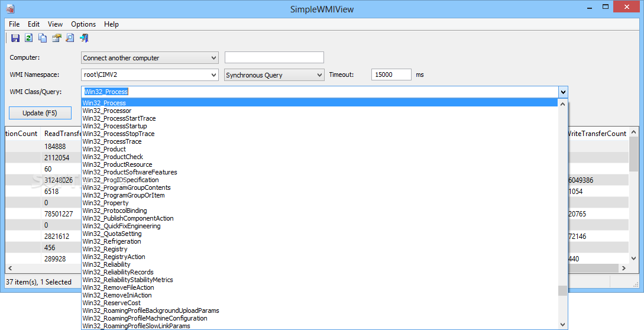Select Win32_Registry in the list
This screenshot has width=644, height=330.
click(319, 248)
